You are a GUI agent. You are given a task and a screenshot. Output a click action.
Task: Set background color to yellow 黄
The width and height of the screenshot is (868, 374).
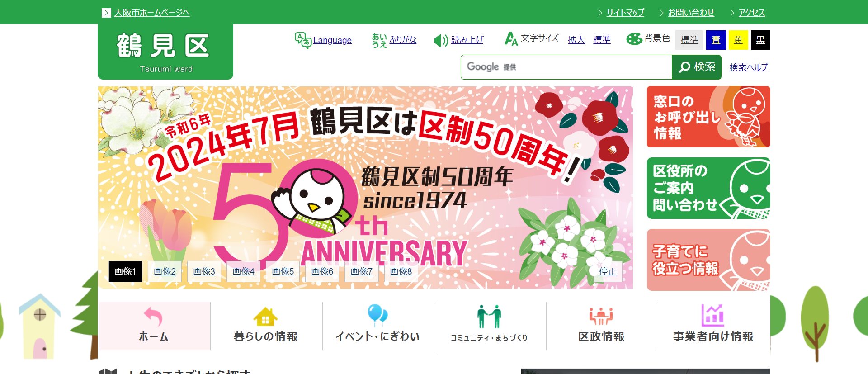738,40
